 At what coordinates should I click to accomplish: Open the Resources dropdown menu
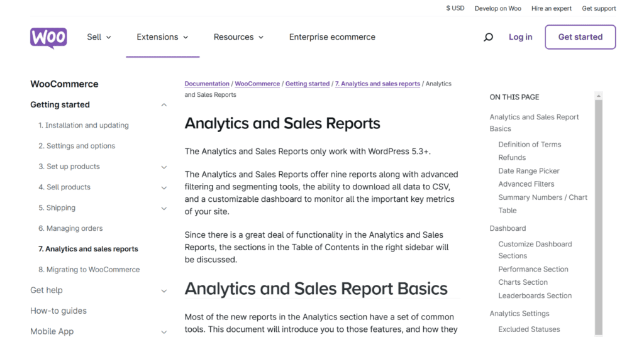[x=238, y=37]
